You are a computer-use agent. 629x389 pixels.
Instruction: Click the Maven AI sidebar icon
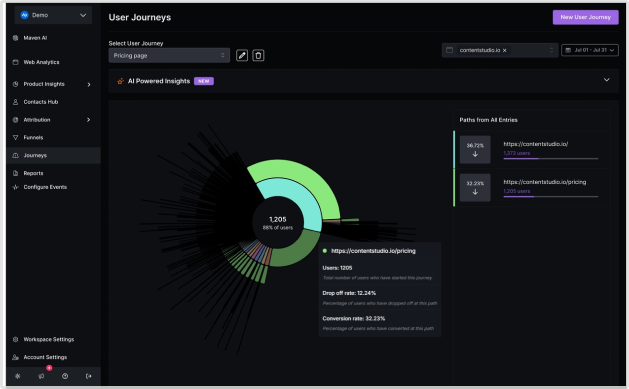click(16, 38)
